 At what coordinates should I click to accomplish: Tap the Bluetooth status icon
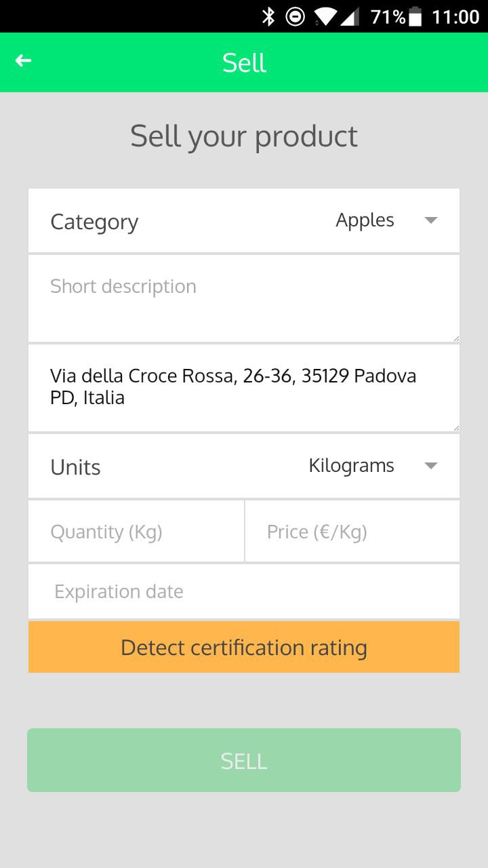coord(268,16)
